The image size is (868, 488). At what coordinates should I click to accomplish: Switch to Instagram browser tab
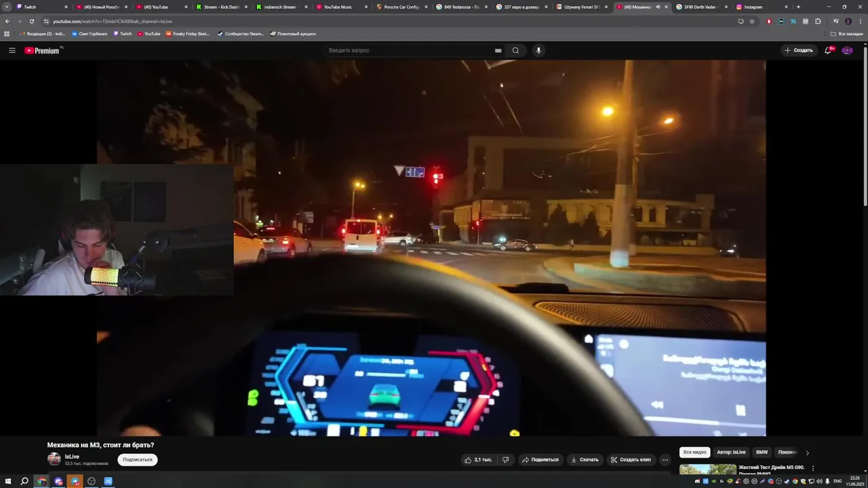pyautogui.click(x=762, y=7)
